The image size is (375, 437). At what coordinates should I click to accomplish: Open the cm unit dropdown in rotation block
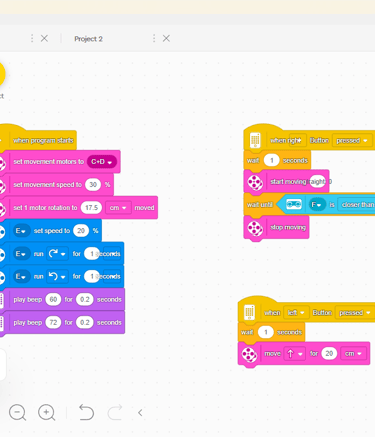[x=118, y=208]
